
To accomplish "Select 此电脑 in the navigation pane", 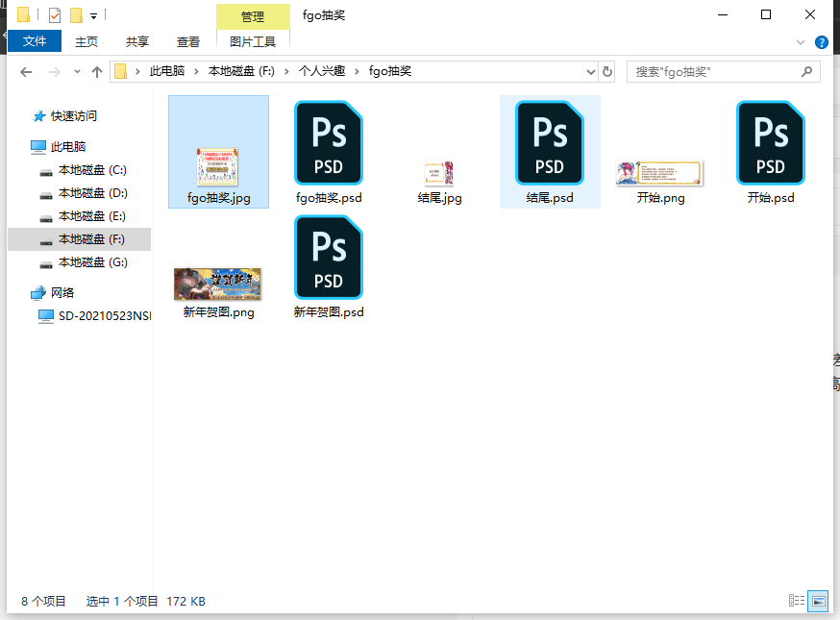I will point(68,147).
